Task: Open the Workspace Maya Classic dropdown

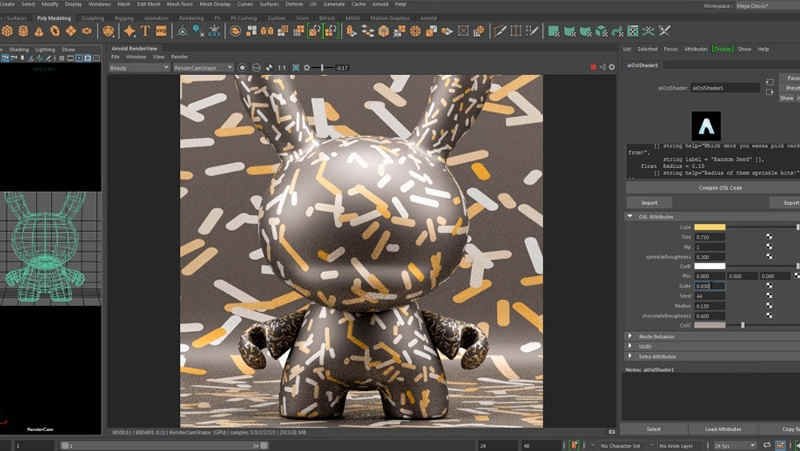Action: 768,6
